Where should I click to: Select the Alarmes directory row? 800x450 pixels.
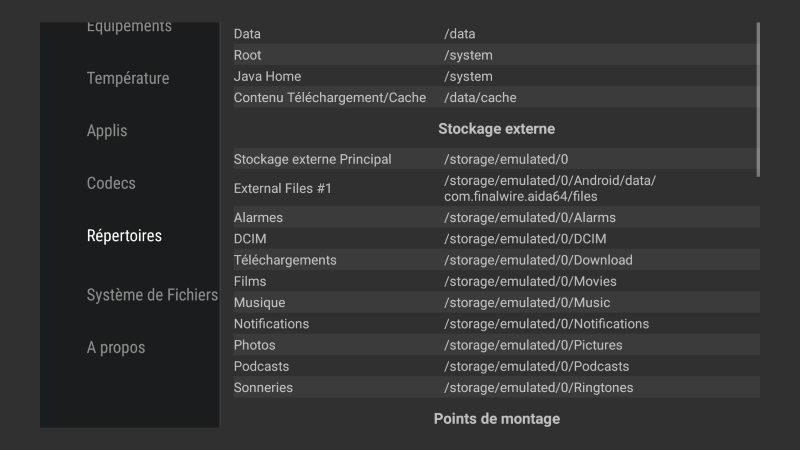(495, 217)
